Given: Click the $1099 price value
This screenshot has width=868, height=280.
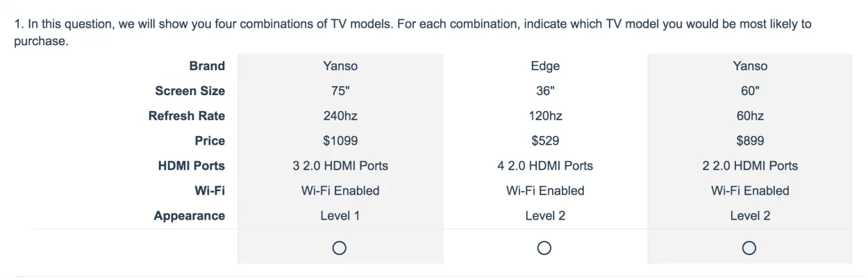Looking at the screenshot, I should 340,141.
